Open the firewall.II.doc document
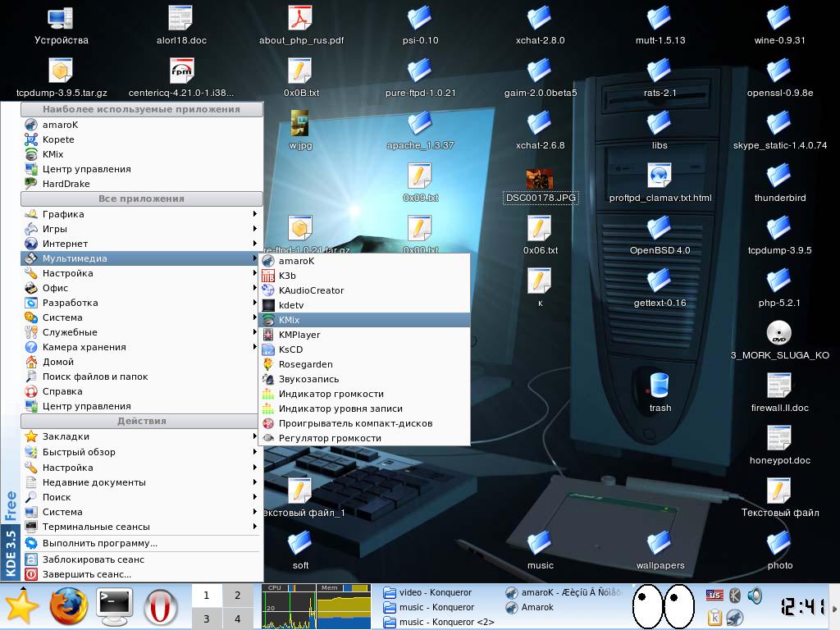The width and height of the screenshot is (840, 630). [x=779, y=393]
